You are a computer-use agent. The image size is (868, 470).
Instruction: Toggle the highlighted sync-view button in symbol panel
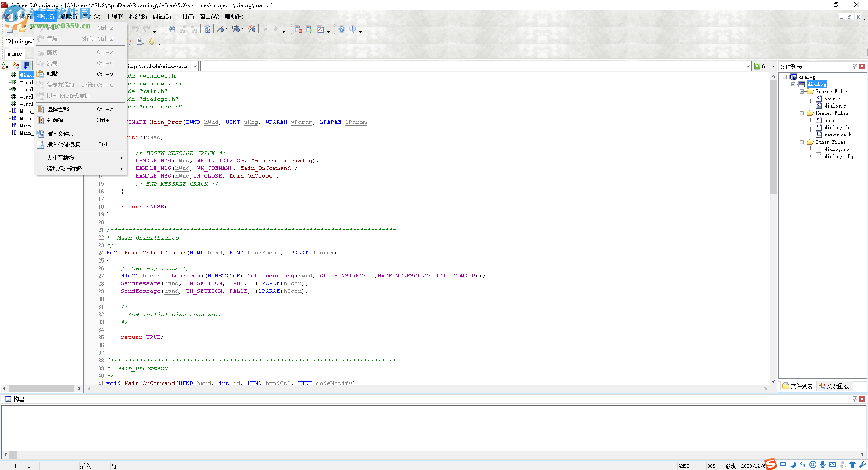click(27, 66)
